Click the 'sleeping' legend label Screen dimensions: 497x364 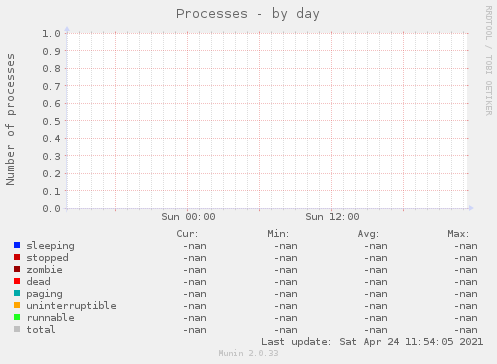(x=50, y=246)
